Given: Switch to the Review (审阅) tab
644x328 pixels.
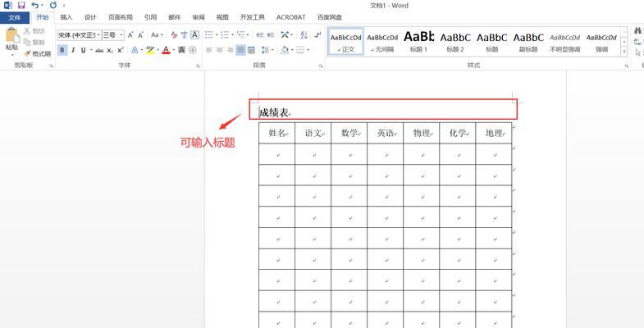Looking at the screenshot, I should tap(199, 17).
